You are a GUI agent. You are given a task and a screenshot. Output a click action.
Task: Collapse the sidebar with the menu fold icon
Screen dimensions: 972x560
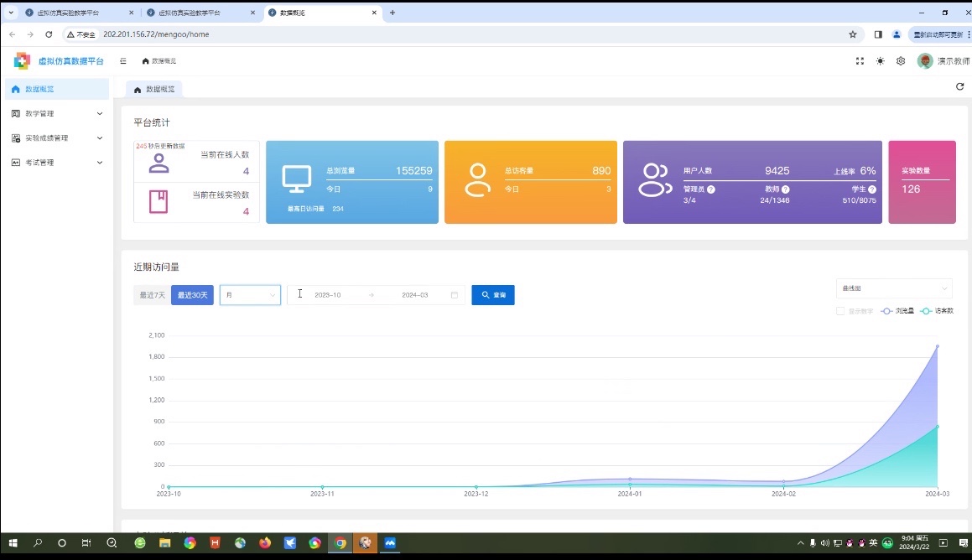[123, 61]
